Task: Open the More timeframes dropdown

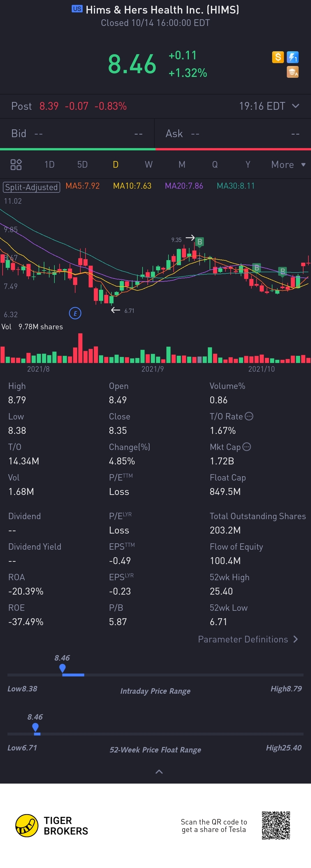Action: click(x=288, y=164)
